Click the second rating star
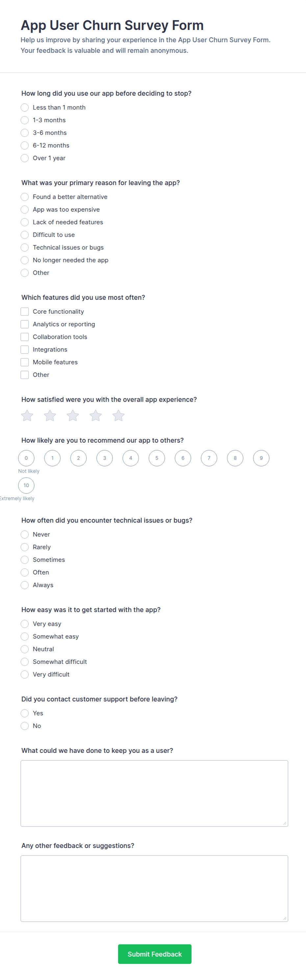Viewport: 306px width, 980px height. pos(50,415)
